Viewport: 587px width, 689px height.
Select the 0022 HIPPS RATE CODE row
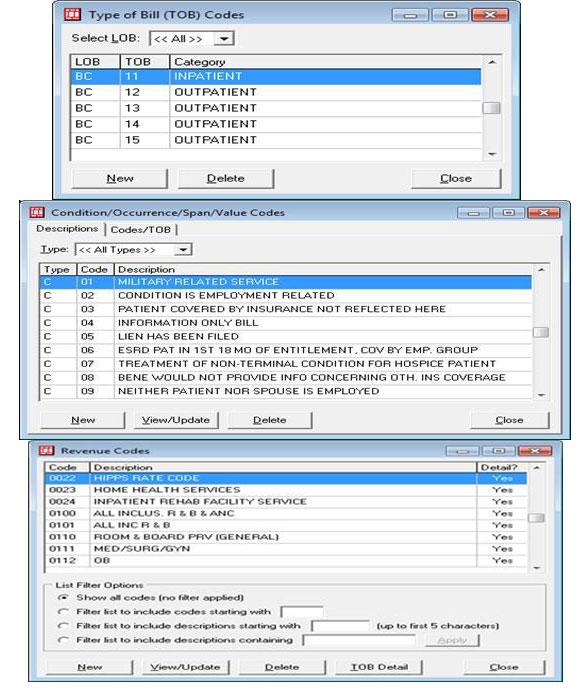tap(286, 478)
